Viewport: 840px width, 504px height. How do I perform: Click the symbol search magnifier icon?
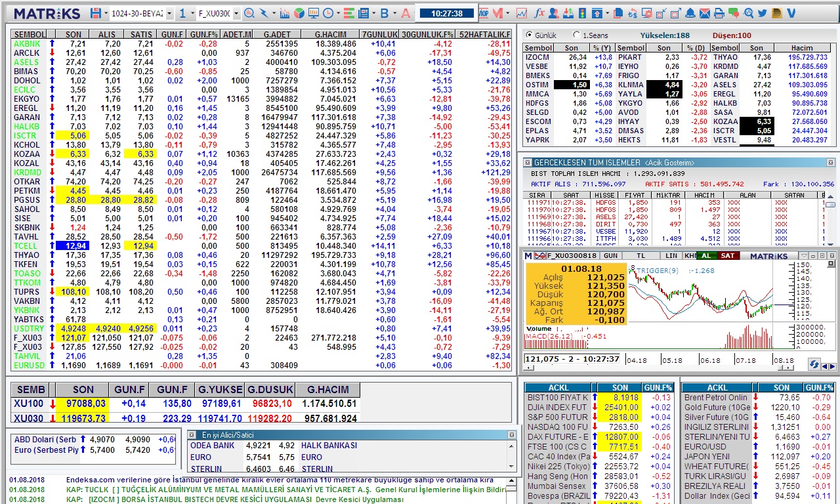pos(249,13)
